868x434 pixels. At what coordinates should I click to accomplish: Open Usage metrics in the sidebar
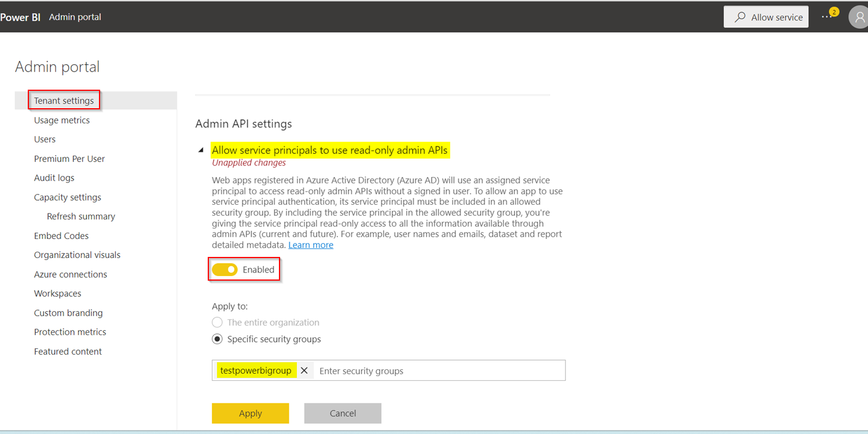(62, 120)
